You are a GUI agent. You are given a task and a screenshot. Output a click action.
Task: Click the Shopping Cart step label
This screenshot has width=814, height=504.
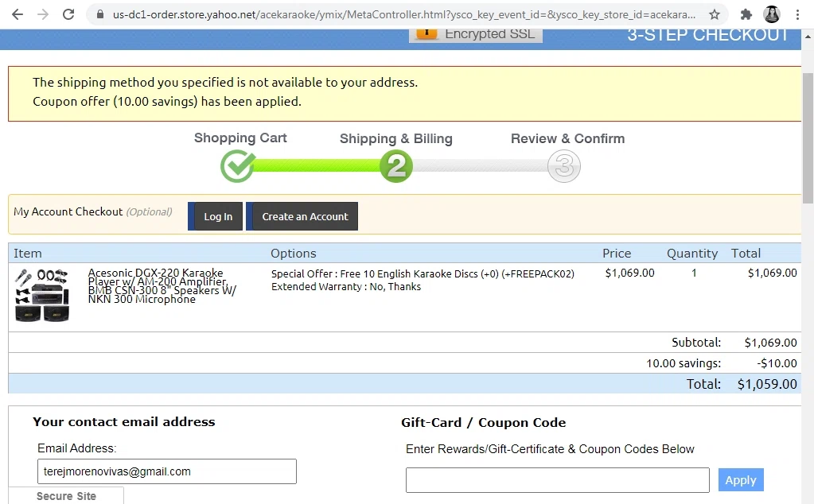click(x=240, y=138)
